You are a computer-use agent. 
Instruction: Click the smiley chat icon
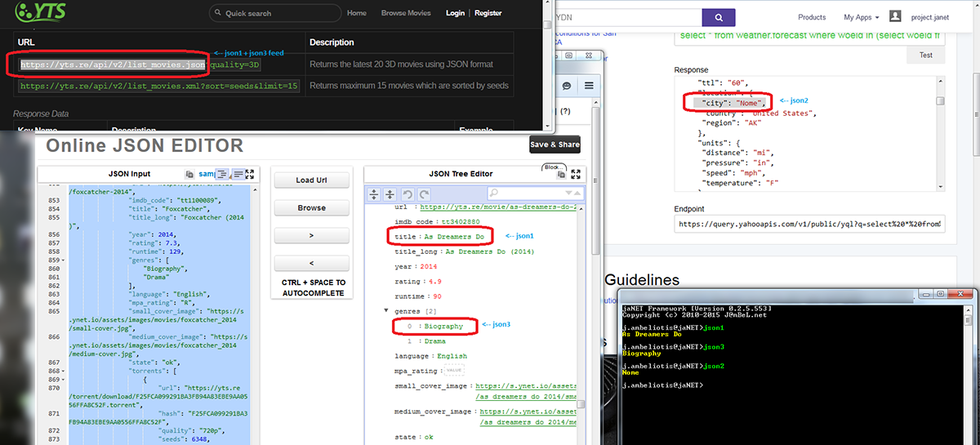tap(566, 86)
